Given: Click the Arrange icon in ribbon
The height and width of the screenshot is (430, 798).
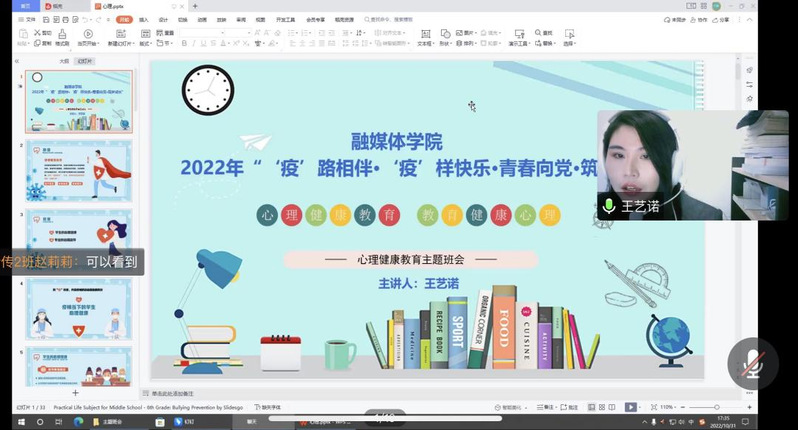Looking at the screenshot, I should [460, 43].
